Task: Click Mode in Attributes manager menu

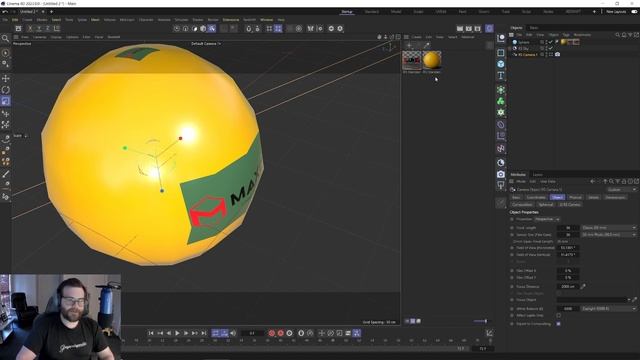Action: coord(521,182)
